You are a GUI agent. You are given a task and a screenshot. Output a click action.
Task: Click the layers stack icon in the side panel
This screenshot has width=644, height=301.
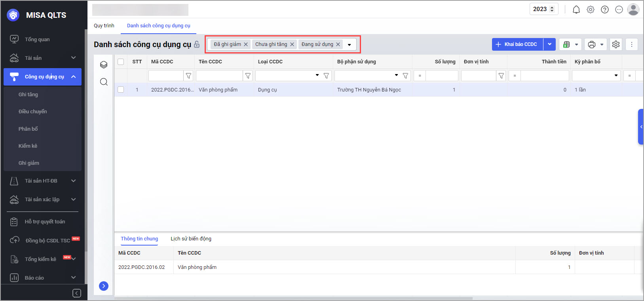pos(104,65)
